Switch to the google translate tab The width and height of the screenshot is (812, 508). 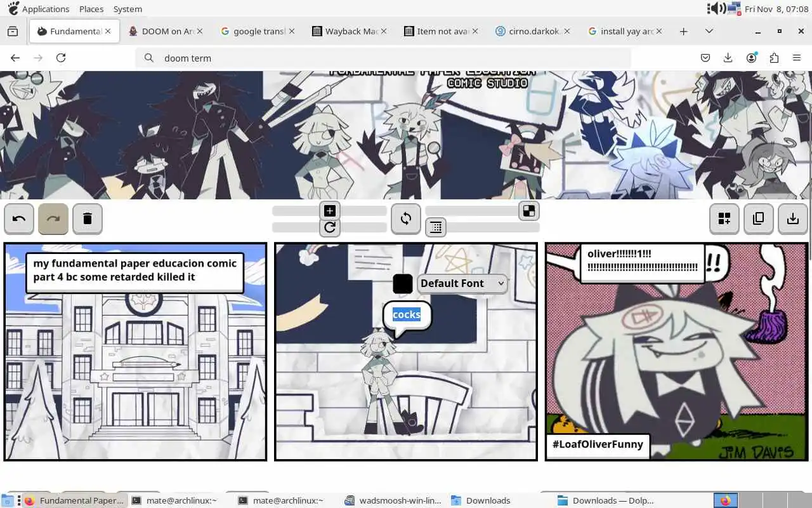(x=257, y=31)
